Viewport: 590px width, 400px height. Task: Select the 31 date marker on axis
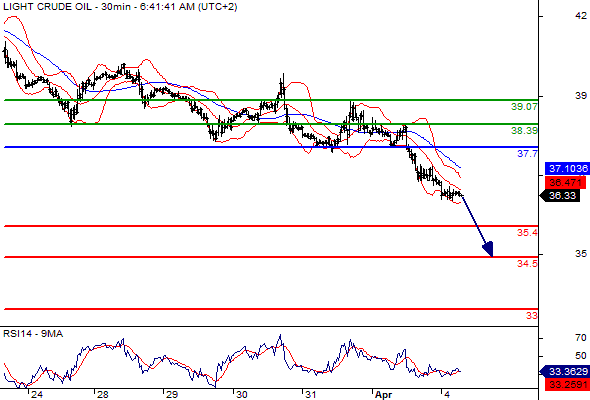coord(310,395)
